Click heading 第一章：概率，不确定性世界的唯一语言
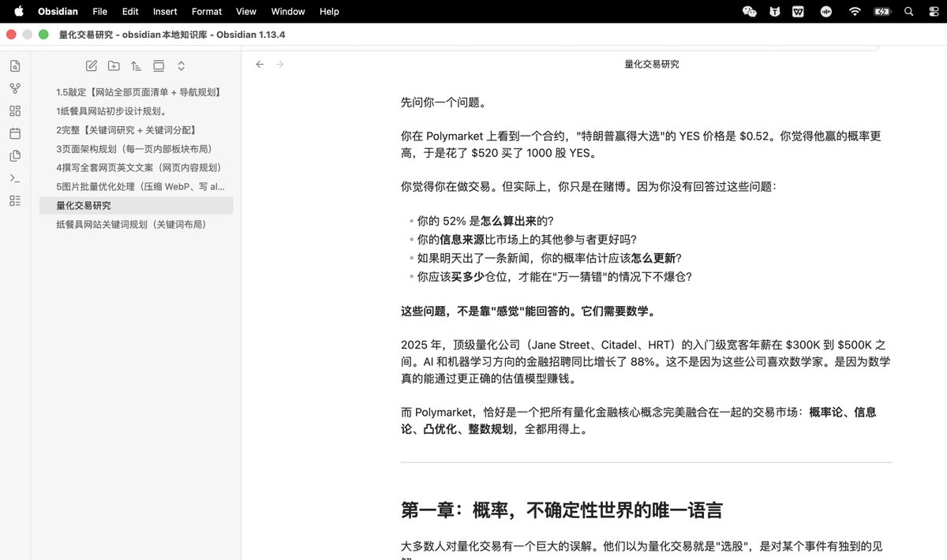The image size is (947, 560). [562, 510]
